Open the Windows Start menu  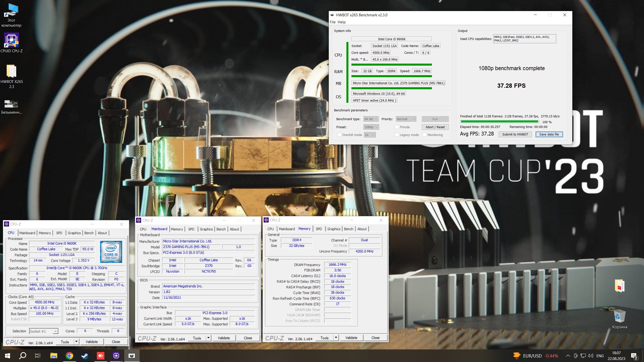[x=8, y=356]
